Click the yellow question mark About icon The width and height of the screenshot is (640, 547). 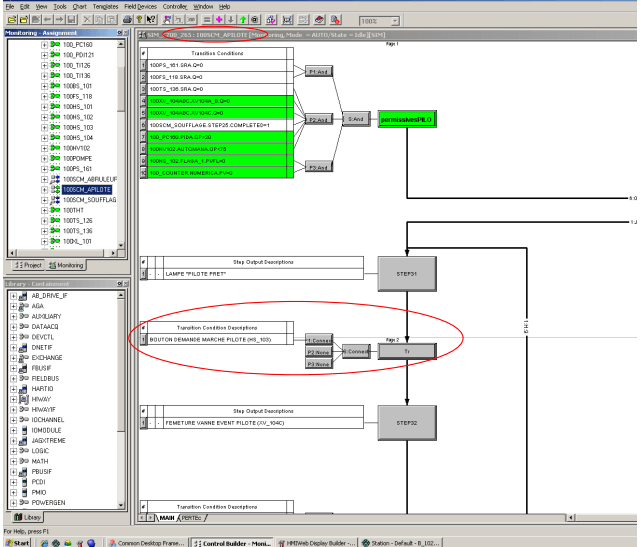coord(139,19)
